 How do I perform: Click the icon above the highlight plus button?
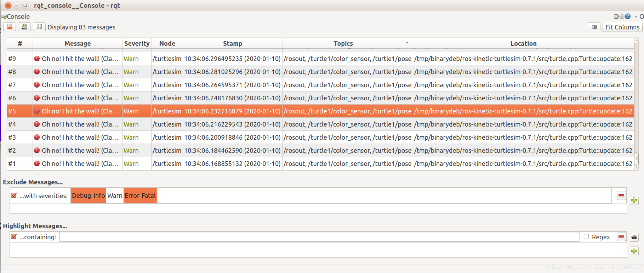click(634, 237)
